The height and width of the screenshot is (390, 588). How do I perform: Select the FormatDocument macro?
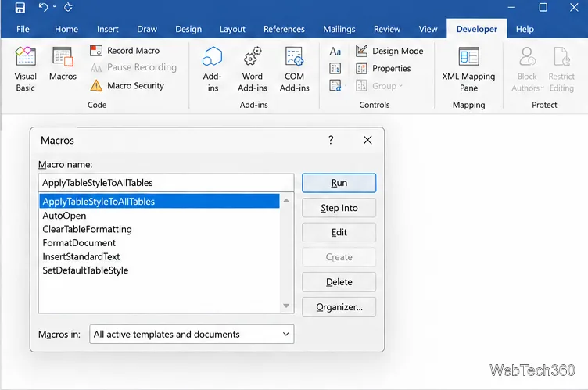(x=160, y=243)
